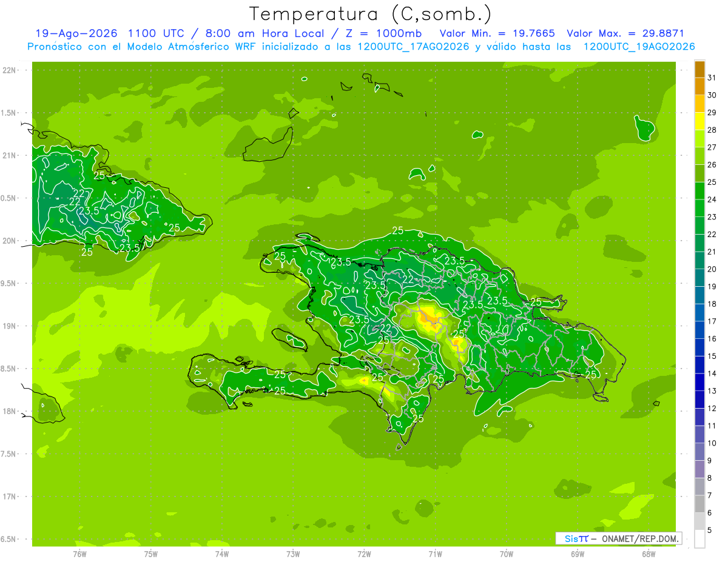728x562 pixels.
Task: Pick the blue swatch between 15 and 16
Action: 699,347
